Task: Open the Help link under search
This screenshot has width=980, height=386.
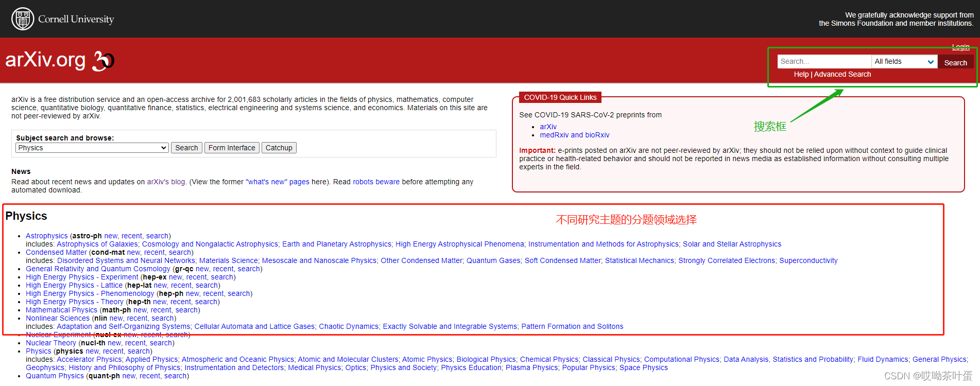Action: click(801, 74)
